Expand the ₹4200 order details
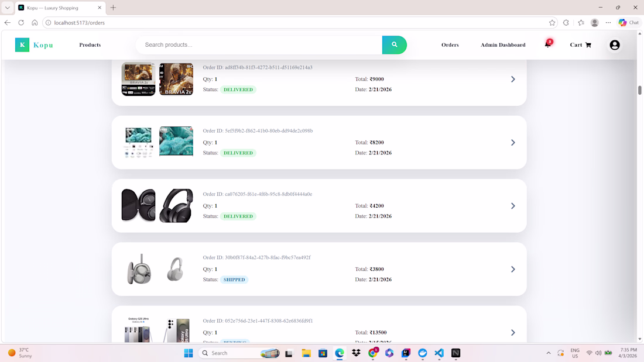 tap(513, 206)
